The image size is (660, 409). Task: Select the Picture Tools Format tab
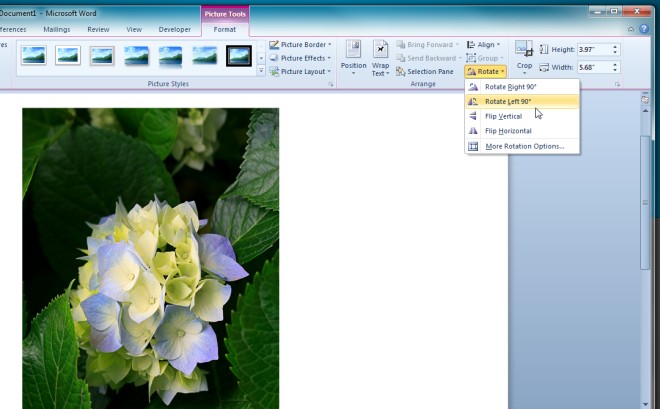(x=225, y=29)
